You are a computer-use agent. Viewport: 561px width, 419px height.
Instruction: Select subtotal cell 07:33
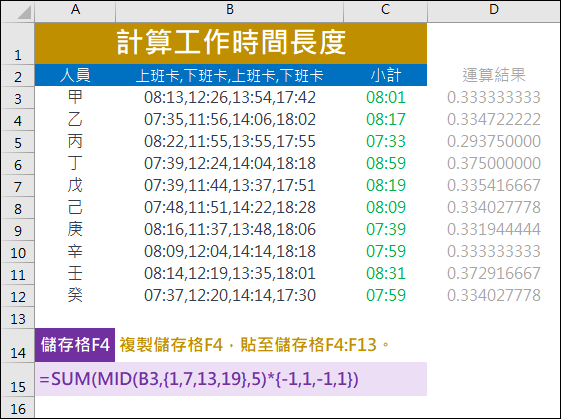385,141
